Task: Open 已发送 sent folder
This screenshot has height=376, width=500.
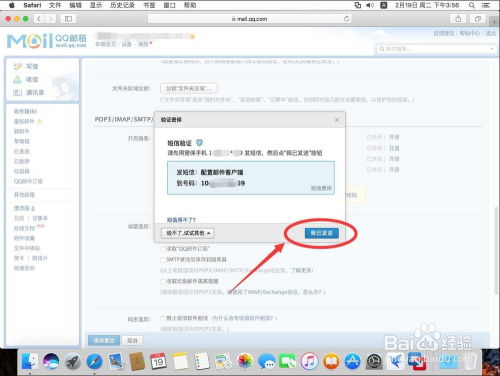Action: (22, 151)
